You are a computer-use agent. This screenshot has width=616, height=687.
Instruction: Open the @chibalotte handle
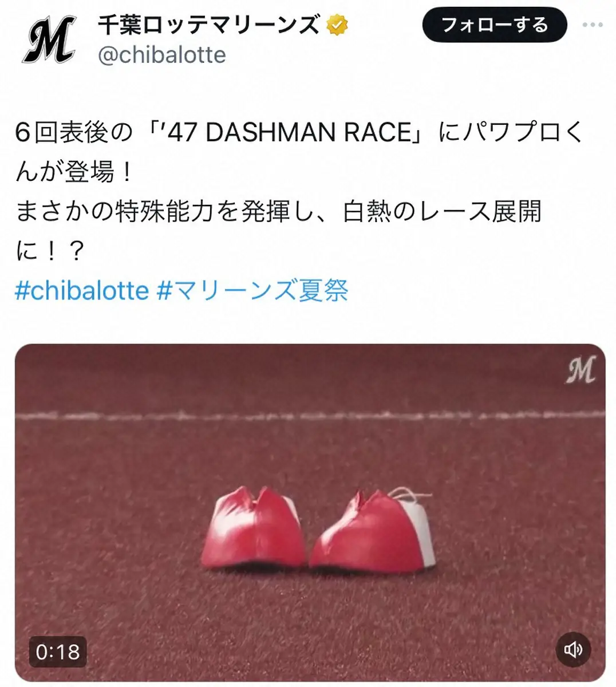point(162,55)
